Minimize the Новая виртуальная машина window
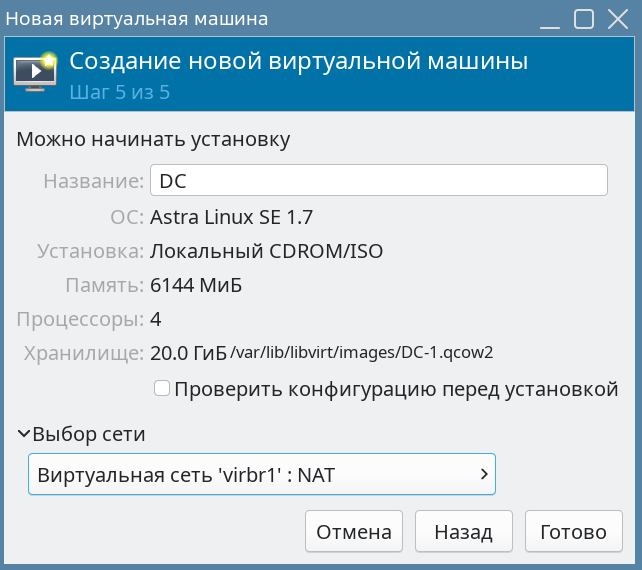Viewport: 642px width, 570px height. pyautogui.click(x=551, y=19)
